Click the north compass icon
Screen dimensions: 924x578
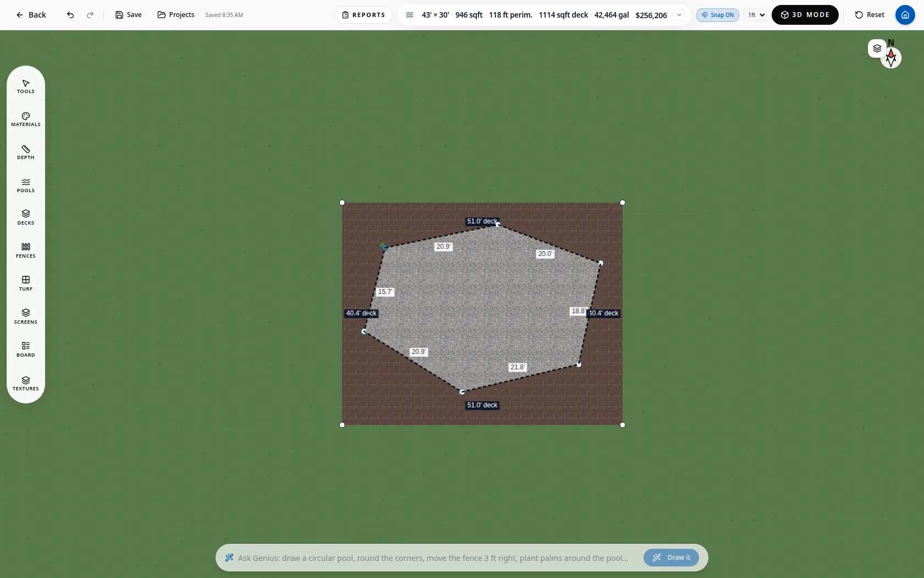[891, 57]
